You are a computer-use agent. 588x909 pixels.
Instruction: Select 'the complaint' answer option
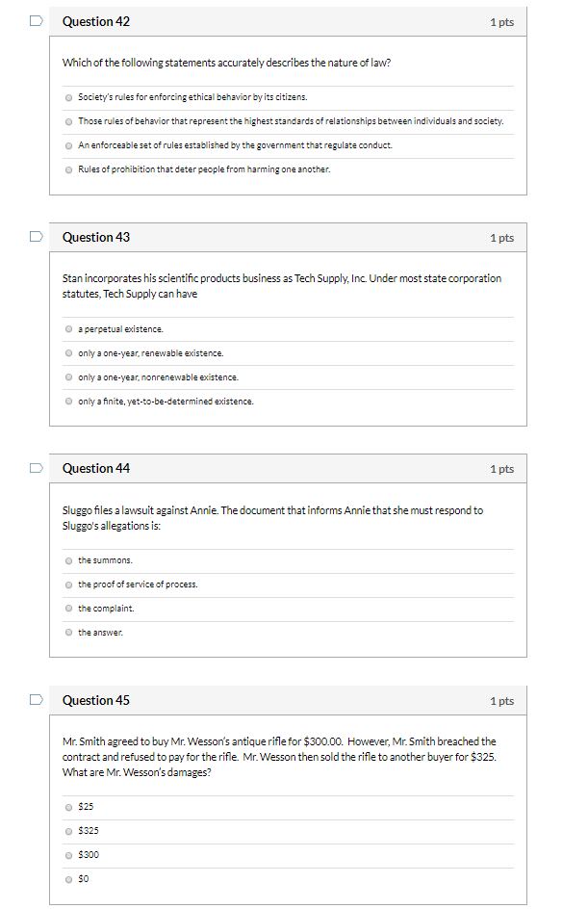pos(68,608)
